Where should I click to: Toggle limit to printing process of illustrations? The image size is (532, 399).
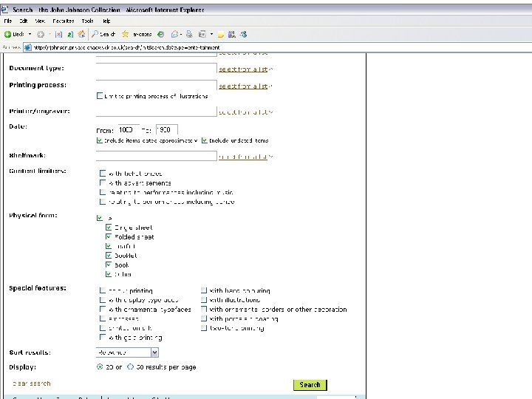coord(100,95)
